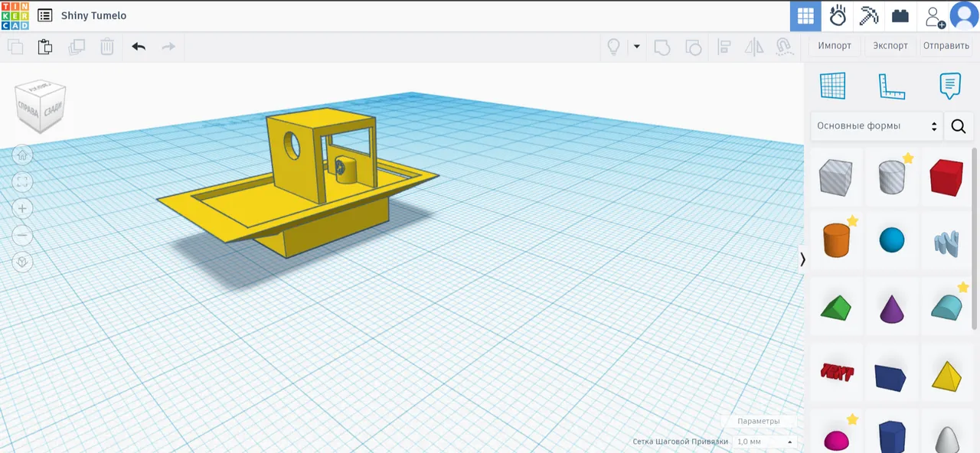Click the Shiny Tumelo project title

93,15
